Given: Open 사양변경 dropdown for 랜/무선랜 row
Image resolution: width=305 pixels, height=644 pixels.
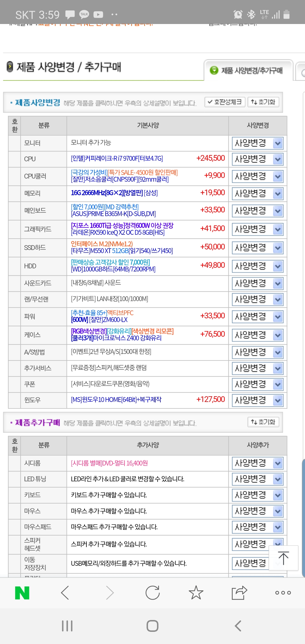Looking at the screenshot, I should [x=258, y=299].
